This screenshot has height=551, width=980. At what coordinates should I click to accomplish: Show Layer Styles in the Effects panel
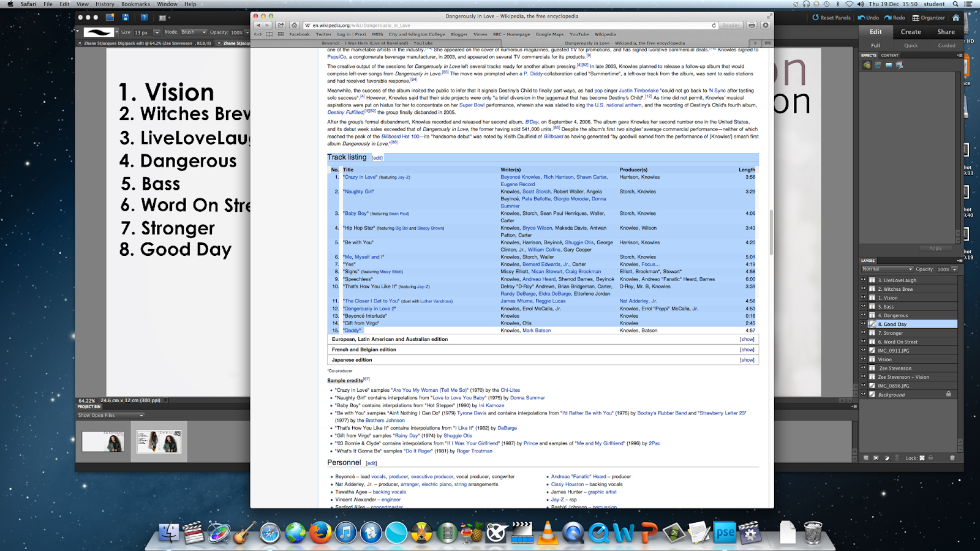(878, 65)
